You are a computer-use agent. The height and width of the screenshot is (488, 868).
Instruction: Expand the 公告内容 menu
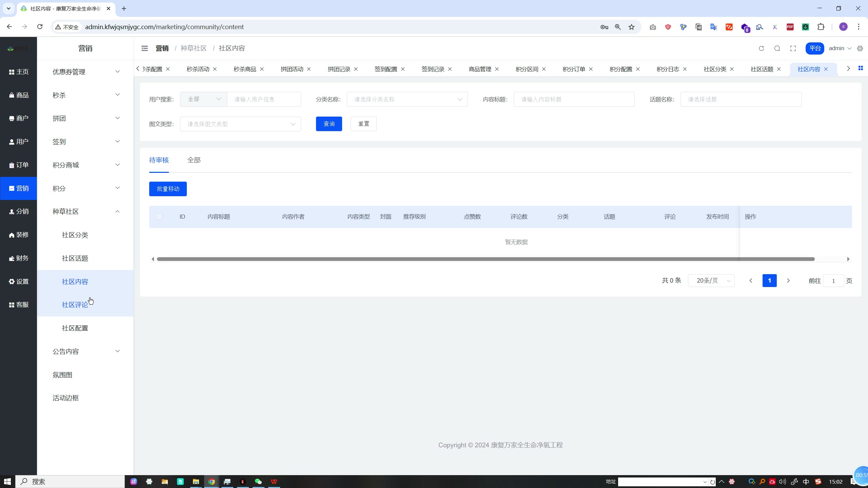[x=85, y=351]
